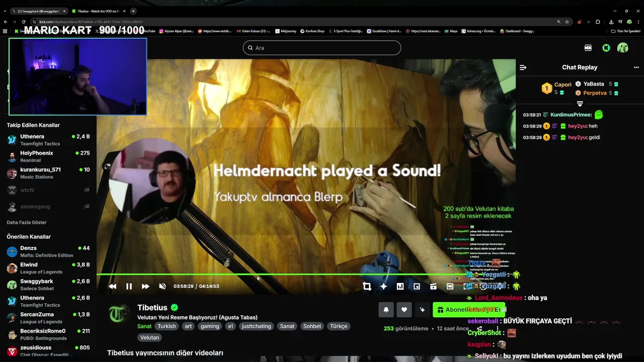Open the Maps bookmark
This screenshot has width=644, height=362.
pos(451,31)
